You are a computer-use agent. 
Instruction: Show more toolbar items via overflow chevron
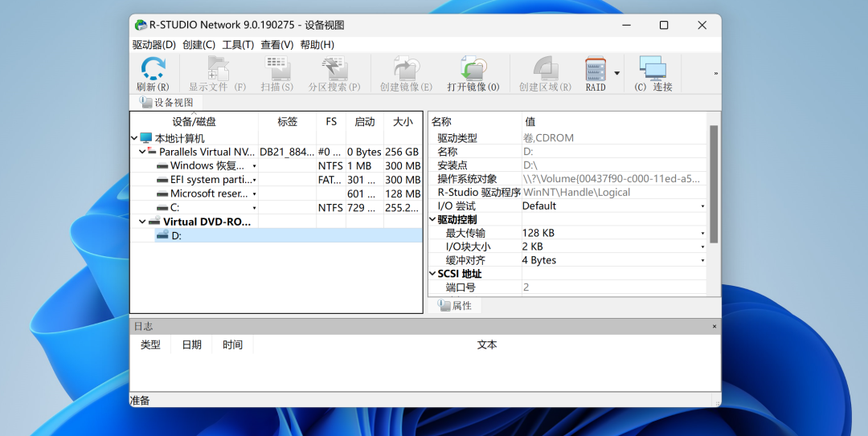click(715, 73)
